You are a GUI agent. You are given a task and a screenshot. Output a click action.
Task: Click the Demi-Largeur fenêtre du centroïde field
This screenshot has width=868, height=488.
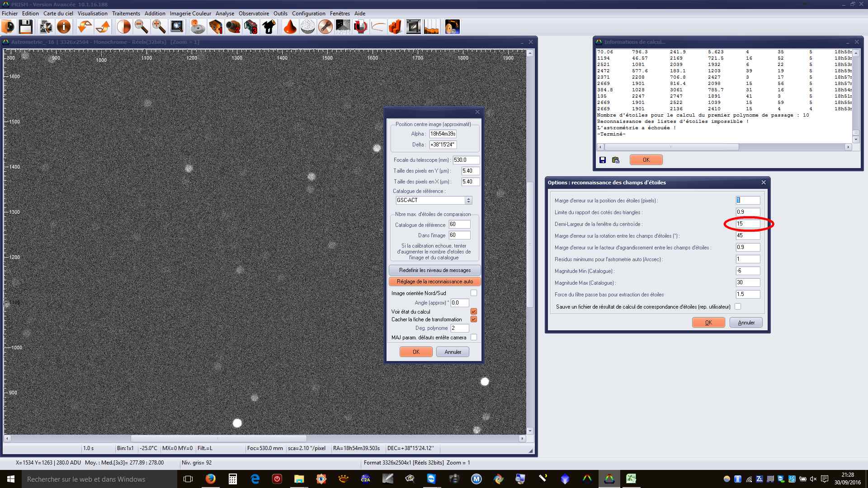(x=747, y=224)
